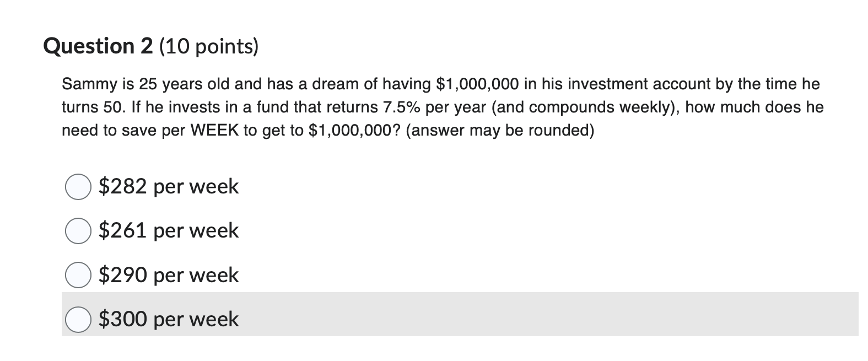The image size is (868, 361).
Task: Select the $300 per week radio button
Action: 79,319
